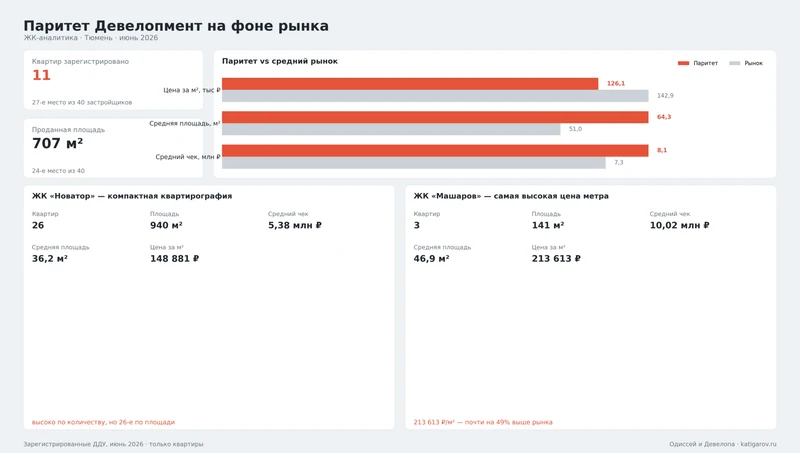The image size is (800, 453).
Task: Click the red 'Паритет' legend swatch
Action: coord(683,63)
